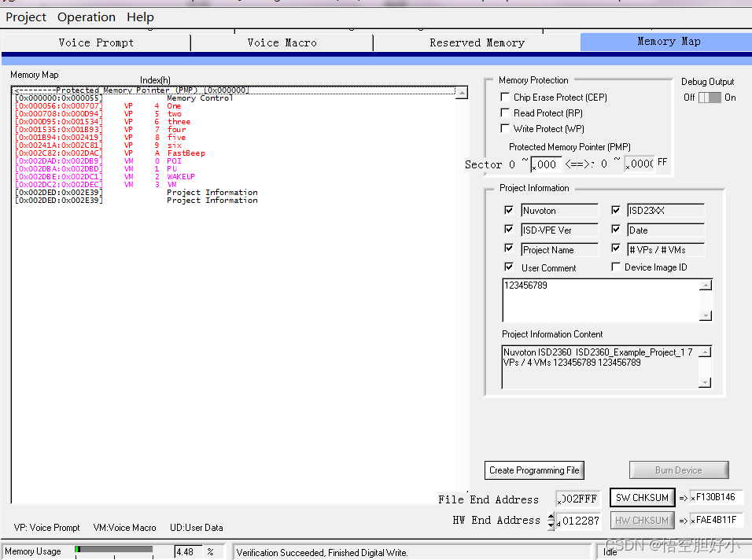The width and height of the screenshot is (752, 560).
Task: Click the memory usage 4.48 percent value
Action: [189, 552]
